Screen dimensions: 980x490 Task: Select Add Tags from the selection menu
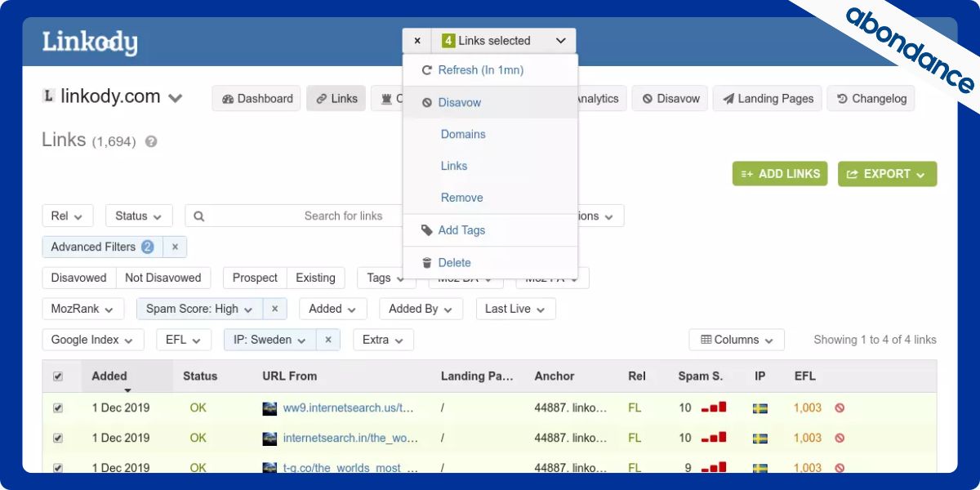click(x=490, y=230)
